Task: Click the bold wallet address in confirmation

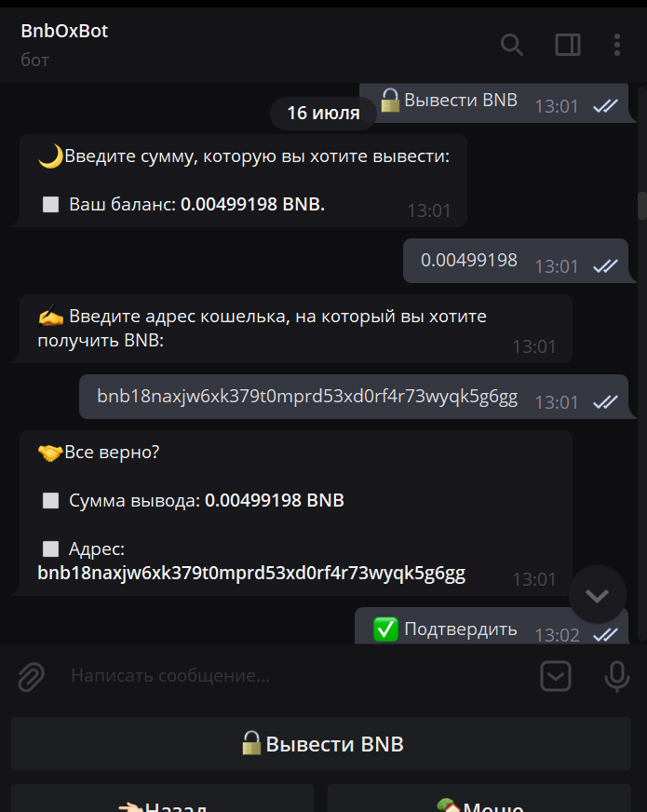Action: click(x=251, y=574)
